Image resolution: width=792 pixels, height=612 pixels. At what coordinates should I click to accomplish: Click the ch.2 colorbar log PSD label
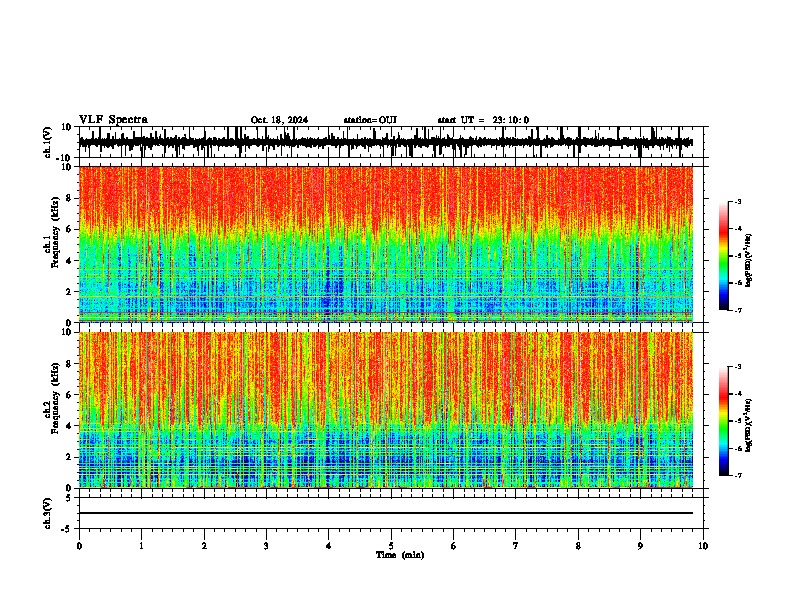click(x=748, y=425)
